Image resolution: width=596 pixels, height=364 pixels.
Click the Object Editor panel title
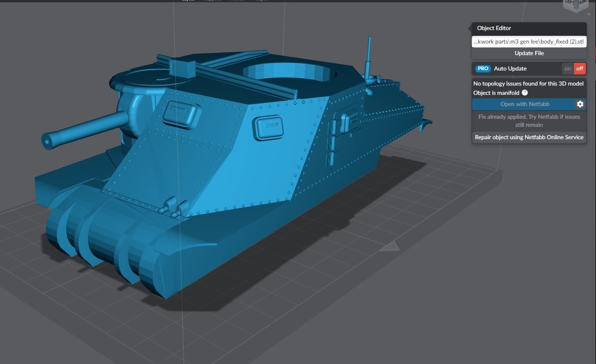494,28
